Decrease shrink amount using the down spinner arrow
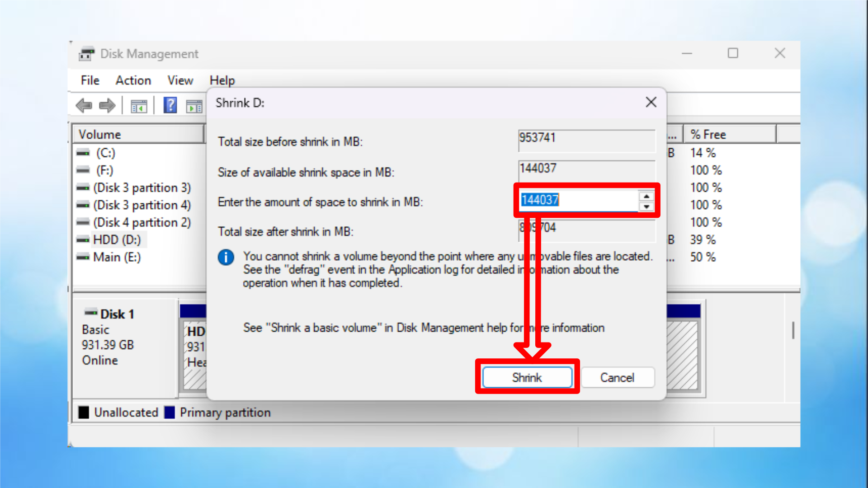The height and width of the screenshot is (488, 868). point(646,206)
